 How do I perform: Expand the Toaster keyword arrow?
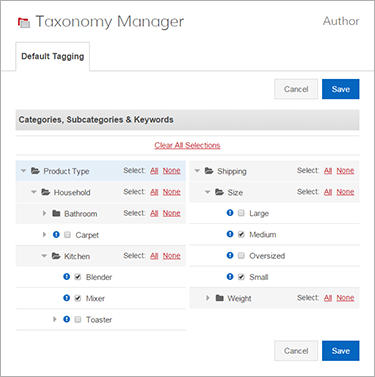[55, 319]
